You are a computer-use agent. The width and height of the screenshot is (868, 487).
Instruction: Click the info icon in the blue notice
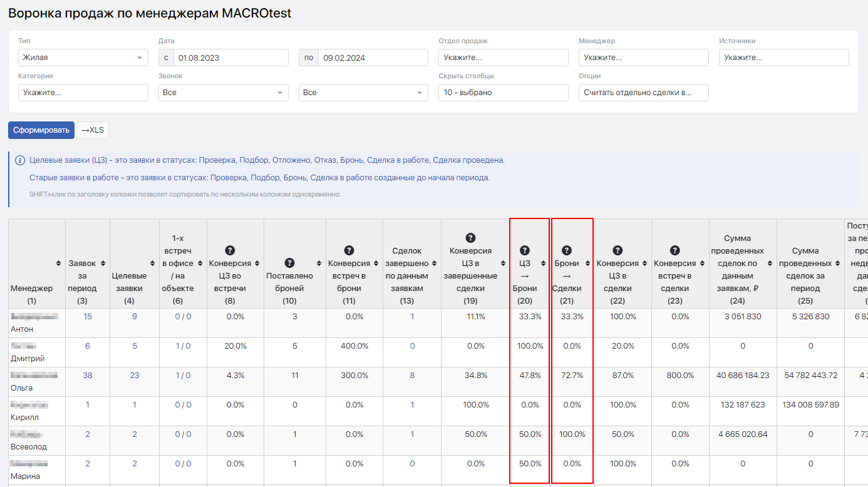click(x=20, y=160)
